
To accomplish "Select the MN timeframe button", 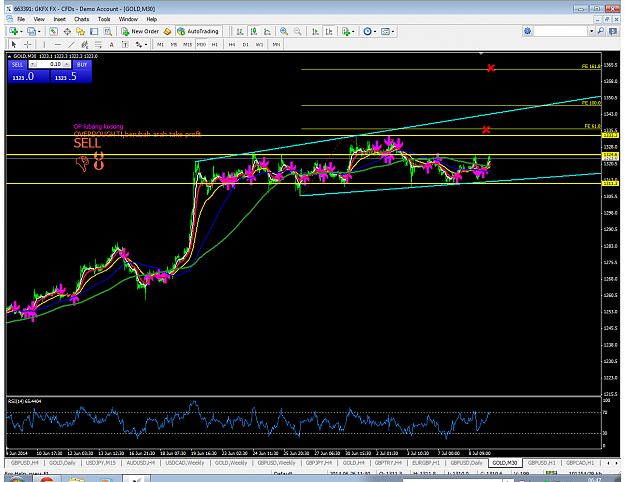I will [276, 44].
